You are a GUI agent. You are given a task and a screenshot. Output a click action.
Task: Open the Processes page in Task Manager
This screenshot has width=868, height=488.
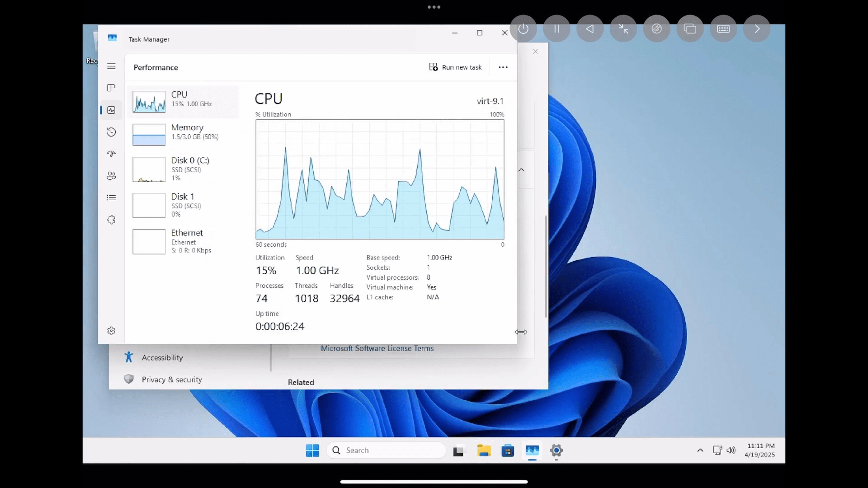(x=111, y=88)
